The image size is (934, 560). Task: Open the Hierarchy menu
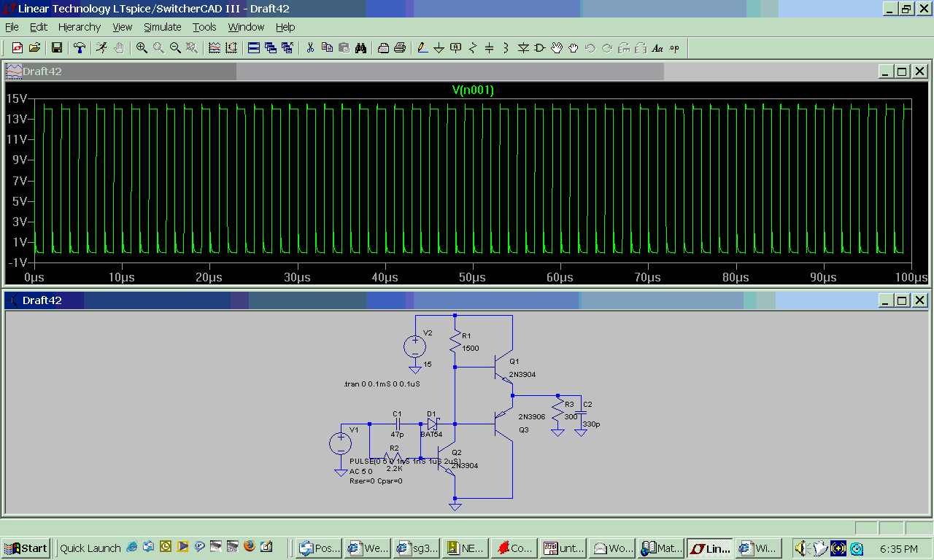(x=80, y=27)
